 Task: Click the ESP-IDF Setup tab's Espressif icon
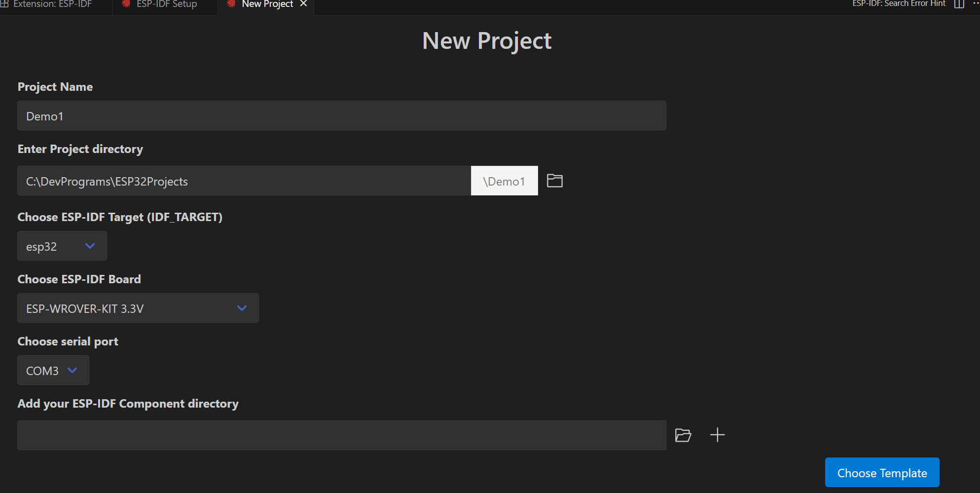coord(126,4)
